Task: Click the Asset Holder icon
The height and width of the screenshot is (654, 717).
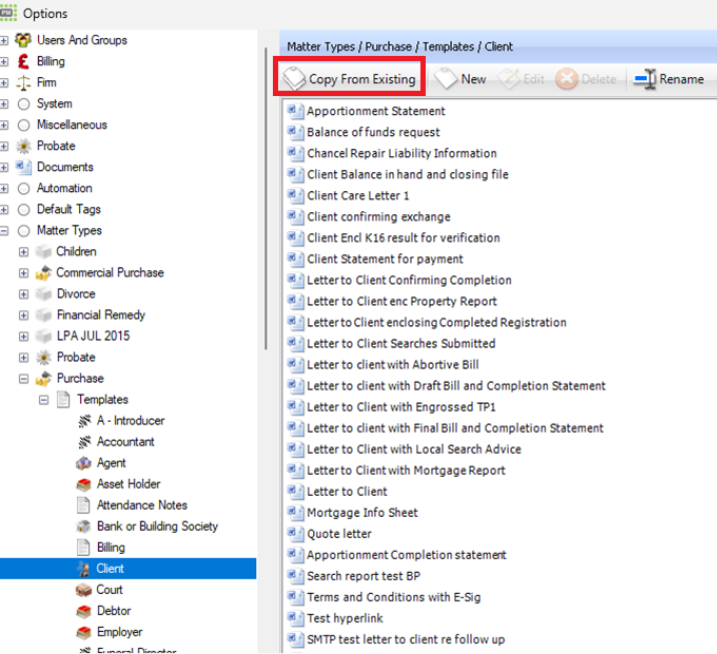Action: click(x=84, y=484)
